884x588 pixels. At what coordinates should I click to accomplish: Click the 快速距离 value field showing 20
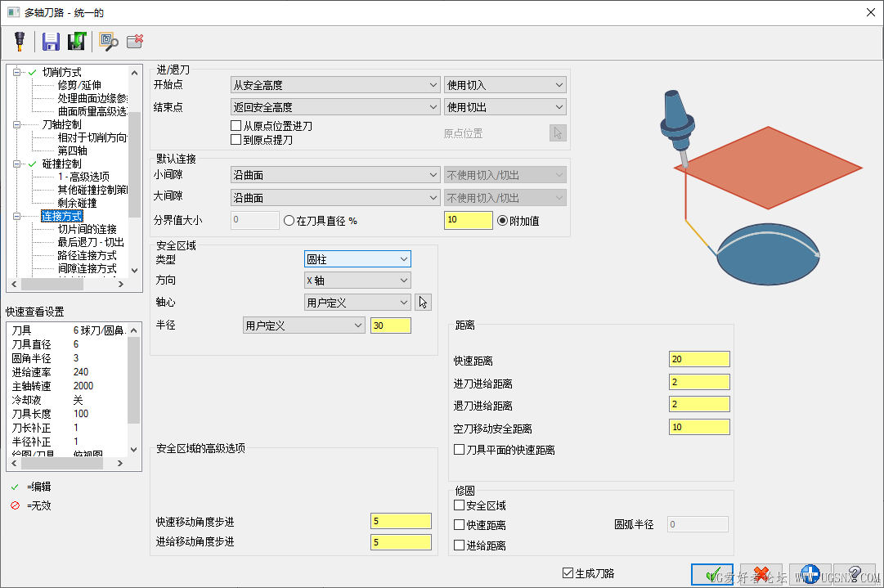click(699, 359)
